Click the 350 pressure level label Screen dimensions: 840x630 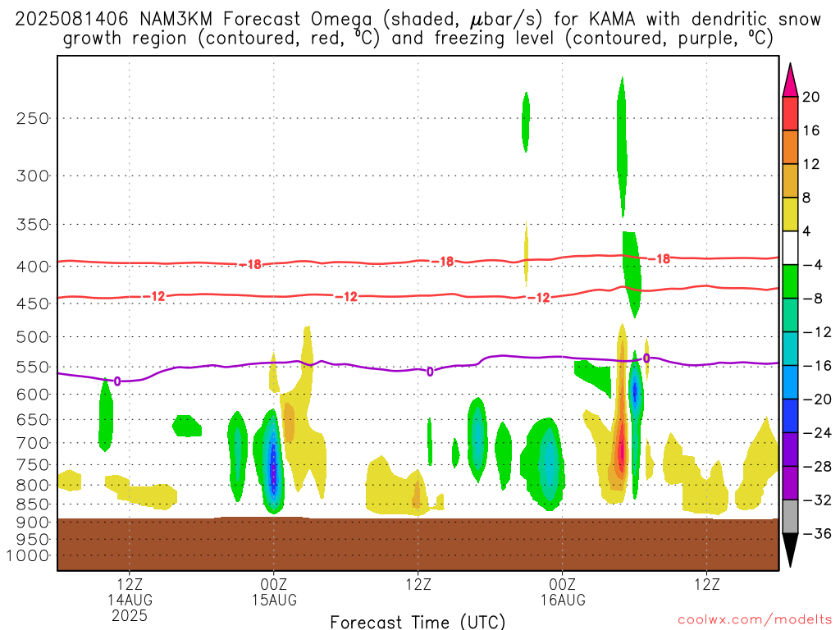click(x=33, y=225)
